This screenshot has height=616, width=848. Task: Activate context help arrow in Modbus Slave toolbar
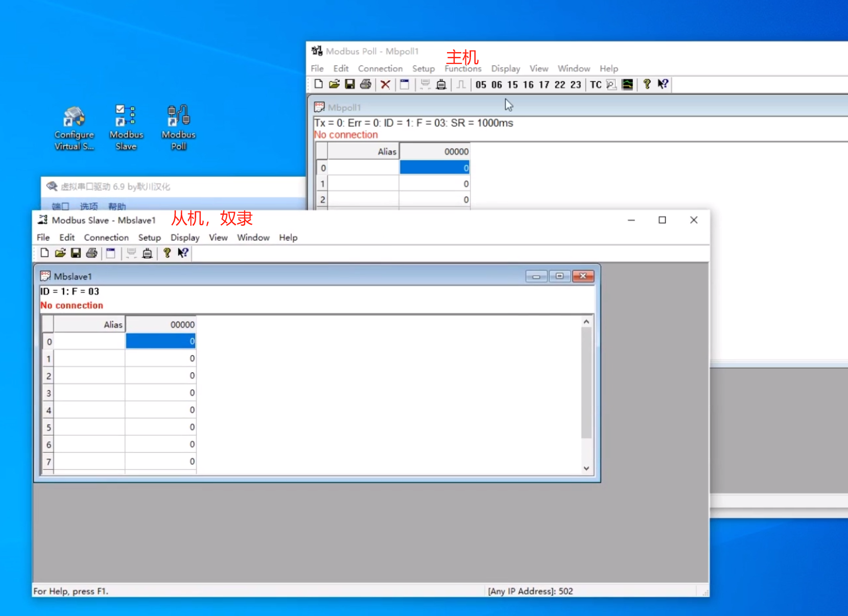pos(183,253)
